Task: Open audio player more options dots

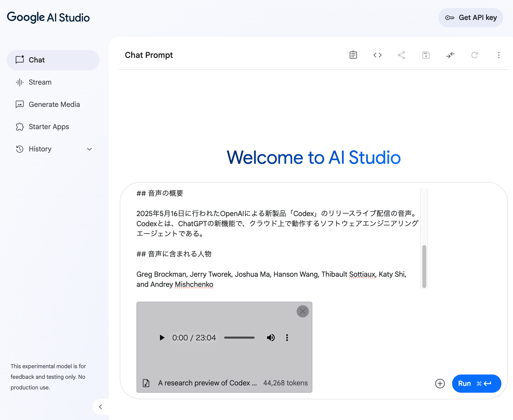Action: 287,338
